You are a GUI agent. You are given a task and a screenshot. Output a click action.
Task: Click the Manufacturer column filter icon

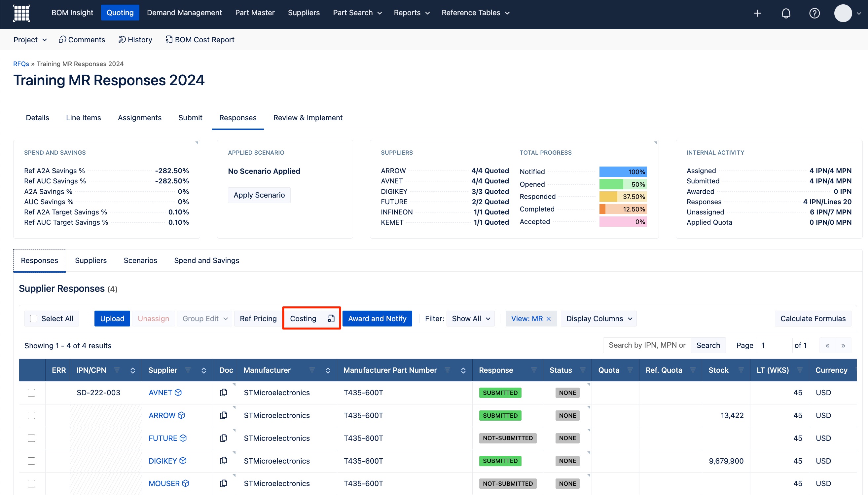(x=312, y=370)
